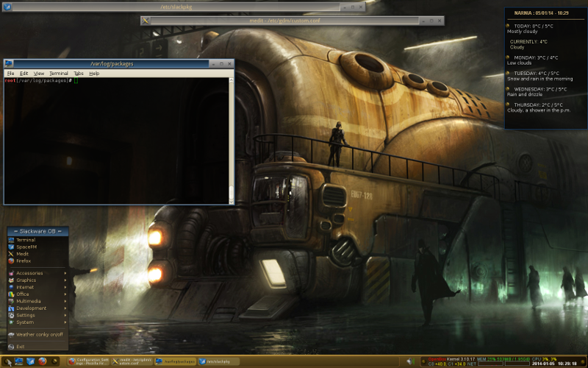Click the NARNIA weather header
Viewport: 588px width, 368px height.
[541, 13]
